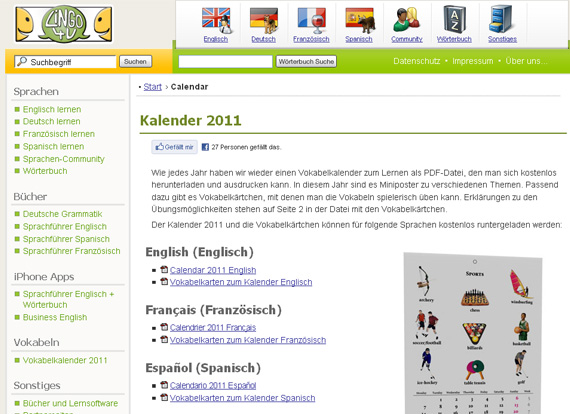Viewport: 570px width, 414px height.
Task: Click PDF icon beside Calendario 2011 Español
Action: pyautogui.click(x=164, y=385)
